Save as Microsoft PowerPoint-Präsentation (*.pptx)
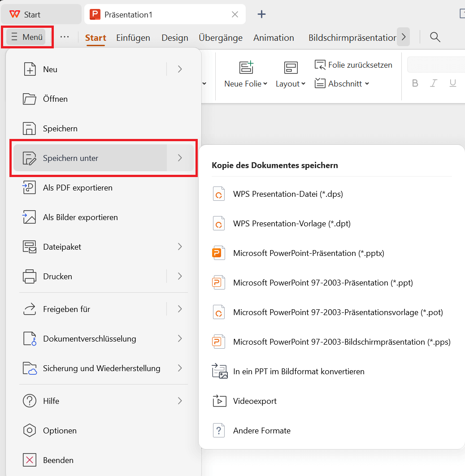The width and height of the screenshot is (465, 476). (309, 253)
